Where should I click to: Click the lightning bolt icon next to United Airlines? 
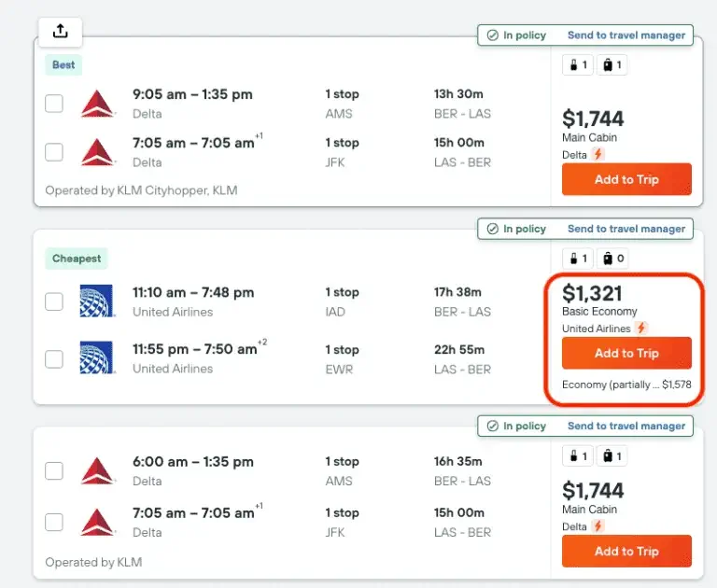tap(641, 329)
